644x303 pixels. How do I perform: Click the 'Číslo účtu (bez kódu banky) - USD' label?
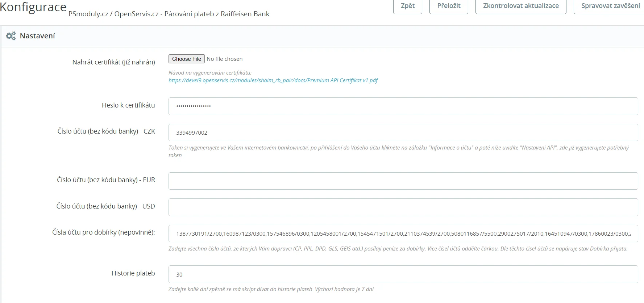coord(105,206)
